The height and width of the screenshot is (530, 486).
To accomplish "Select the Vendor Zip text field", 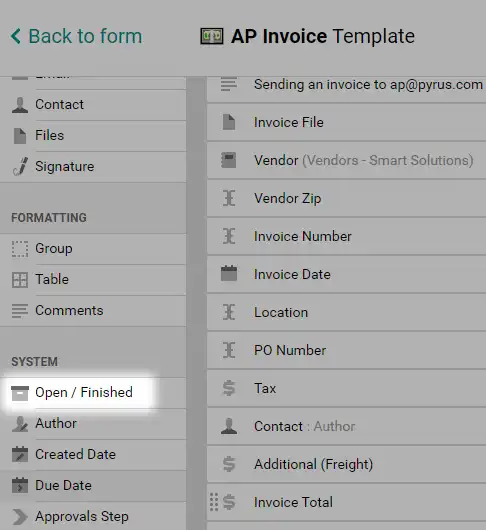I will 346,198.
